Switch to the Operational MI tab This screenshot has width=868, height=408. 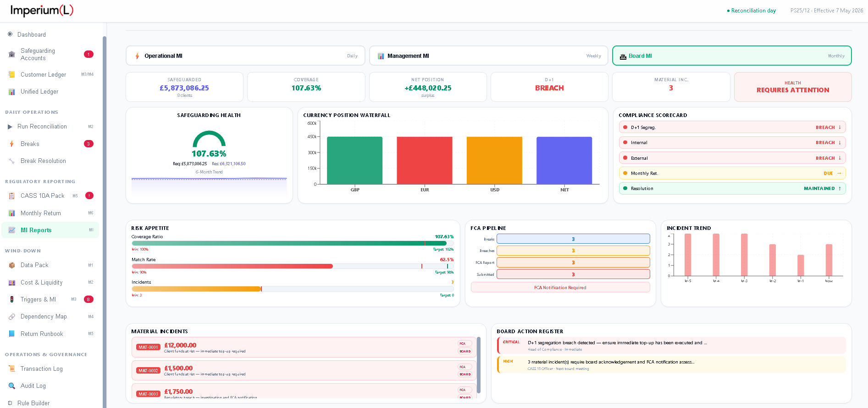coord(245,56)
